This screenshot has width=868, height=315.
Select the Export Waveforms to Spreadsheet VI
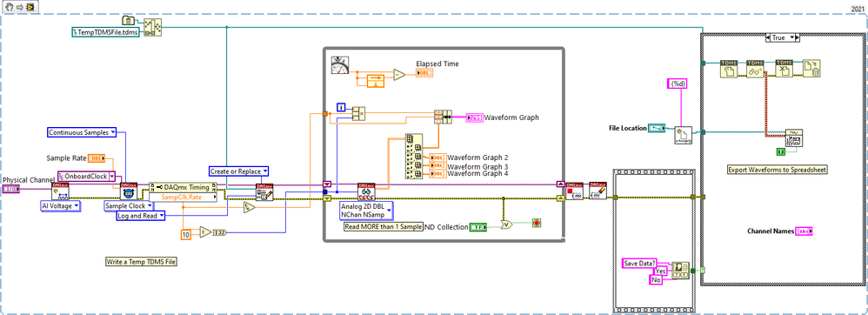pyautogui.click(x=794, y=138)
